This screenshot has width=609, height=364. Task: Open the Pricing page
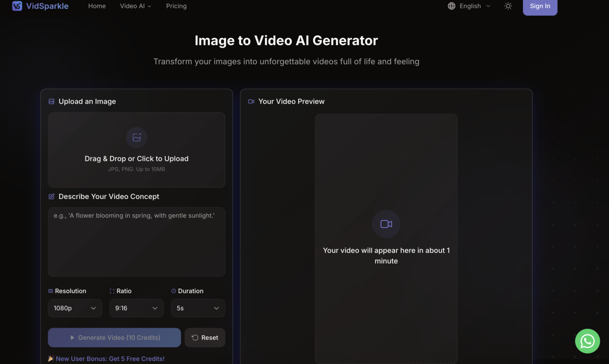pos(176,6)
